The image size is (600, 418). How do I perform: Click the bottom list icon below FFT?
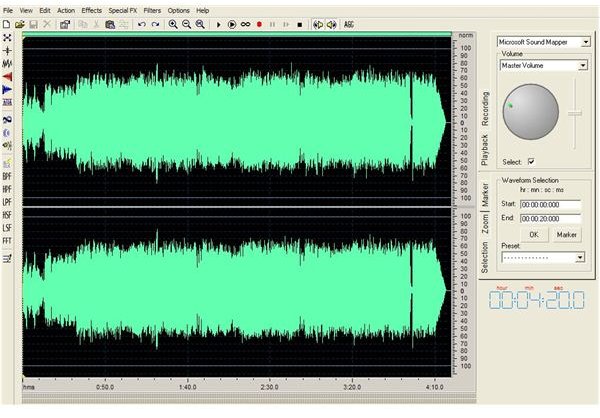(7, 259)
